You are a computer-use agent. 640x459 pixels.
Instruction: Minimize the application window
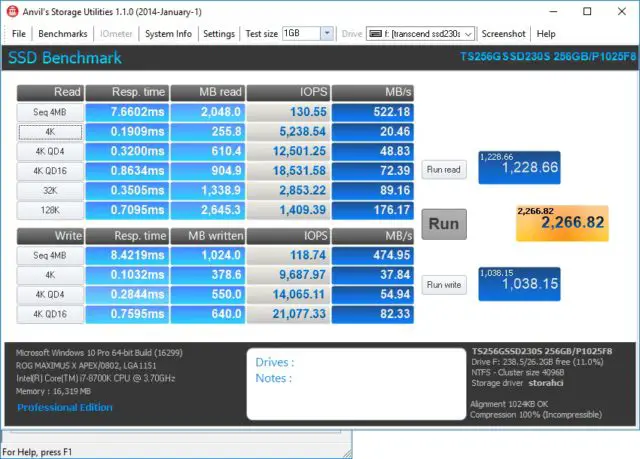[553, 11]
